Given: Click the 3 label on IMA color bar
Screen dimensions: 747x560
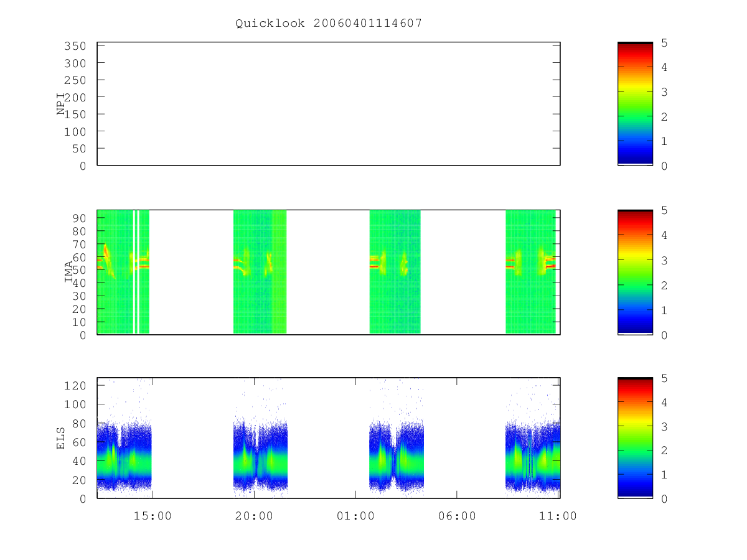Looking at the screenshot, I should pyautogui.click(x=664, y=261).
